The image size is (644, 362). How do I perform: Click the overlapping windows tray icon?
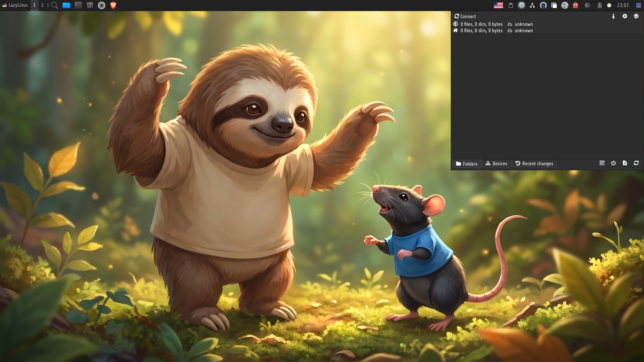(554, 5)
